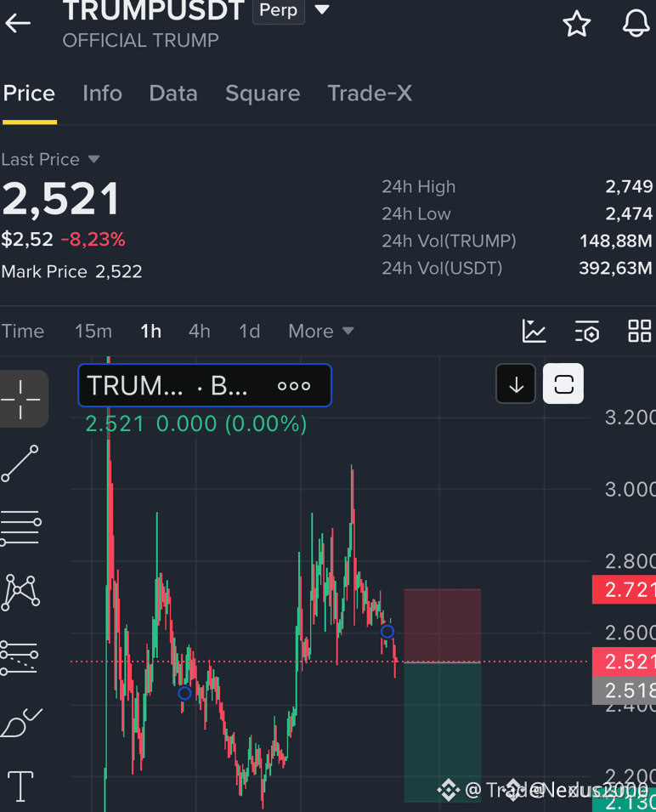Switch to the Info tab
This screenshot has width=656, height=812.
[x=103, y=94]
